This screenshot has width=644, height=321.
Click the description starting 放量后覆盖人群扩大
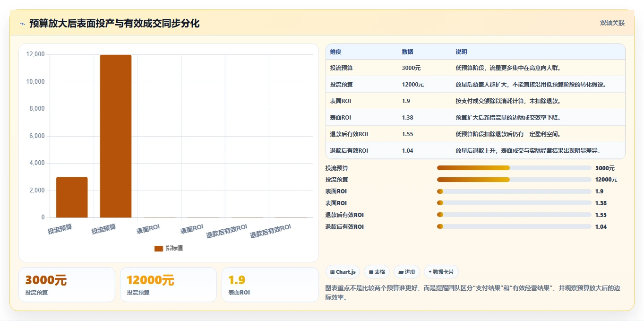point(531,85)
